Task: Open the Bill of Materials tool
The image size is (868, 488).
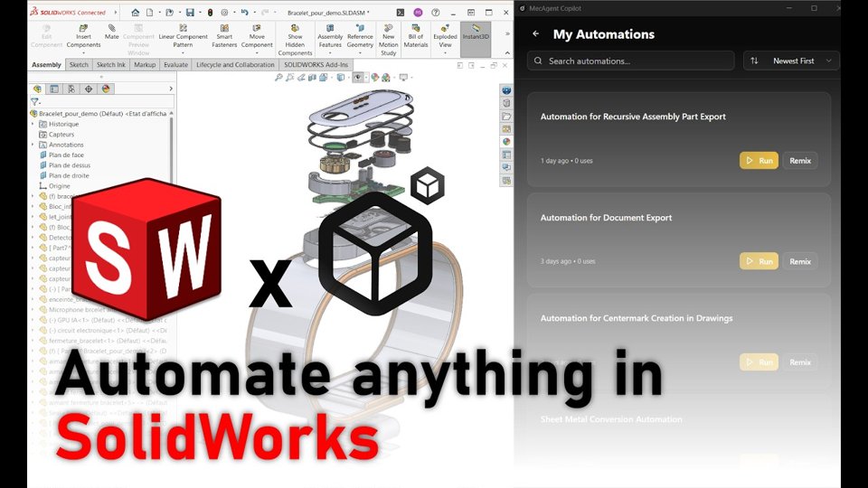Action: [x=416, y=36]
